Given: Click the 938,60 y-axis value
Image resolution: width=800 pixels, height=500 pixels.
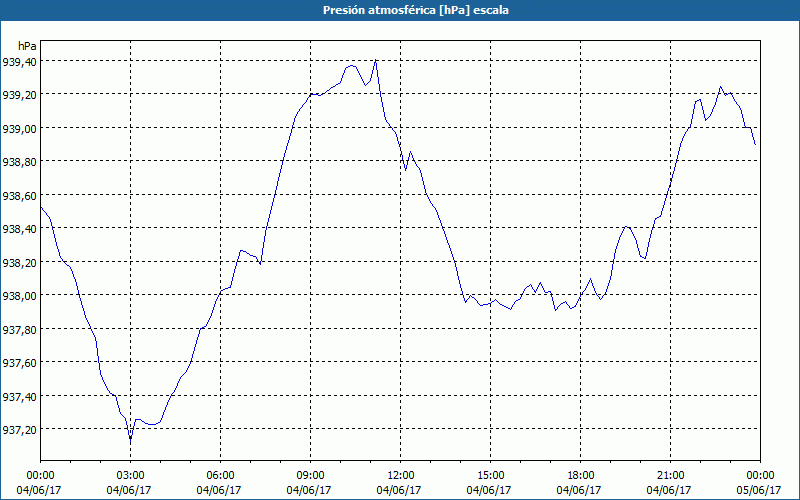Looking at the screenshot, I should click(x=19, y=195).
